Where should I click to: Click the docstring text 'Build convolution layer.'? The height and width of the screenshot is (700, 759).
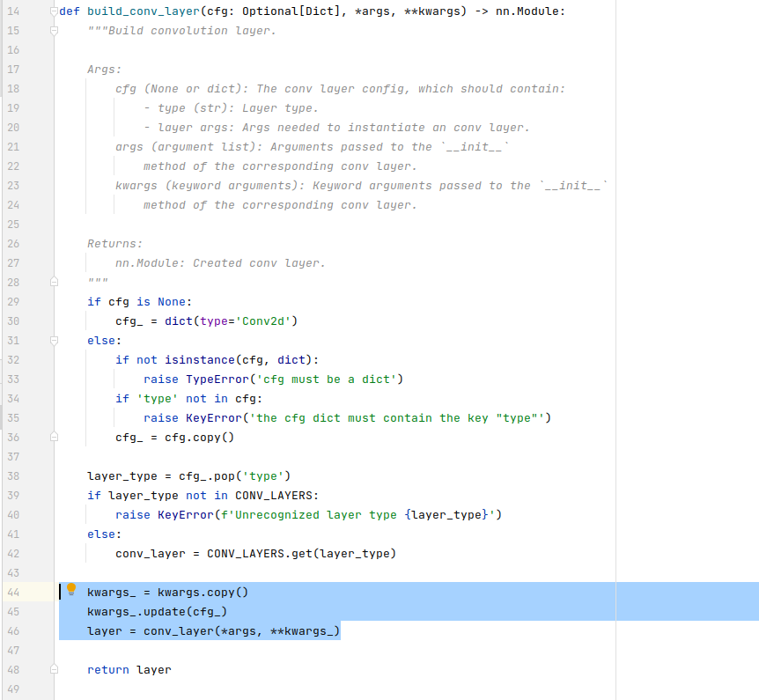point(192,31)
